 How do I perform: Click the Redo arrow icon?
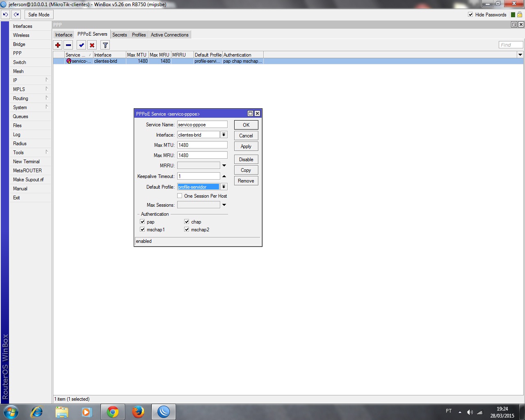point(16,14)
